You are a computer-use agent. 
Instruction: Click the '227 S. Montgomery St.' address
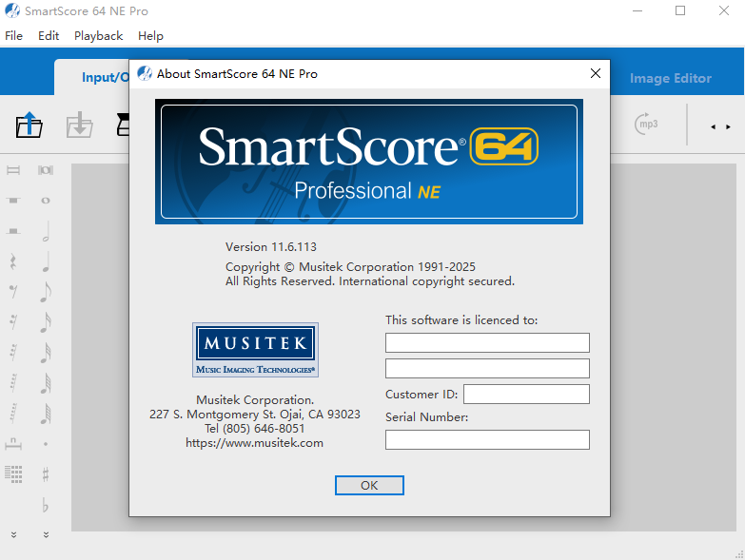tap(255, 415)
